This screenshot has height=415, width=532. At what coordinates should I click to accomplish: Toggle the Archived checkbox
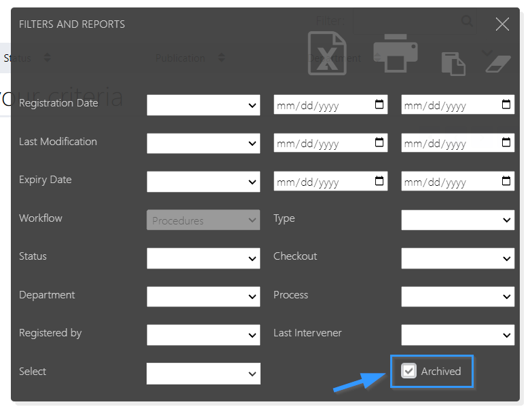(x=408, y=370)
